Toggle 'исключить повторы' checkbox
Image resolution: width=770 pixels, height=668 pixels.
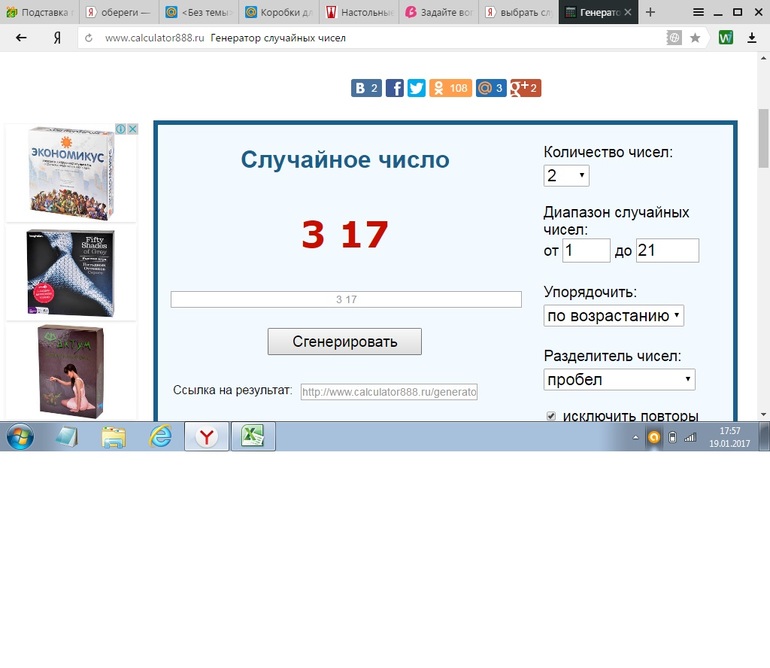[x=551, y=416]
